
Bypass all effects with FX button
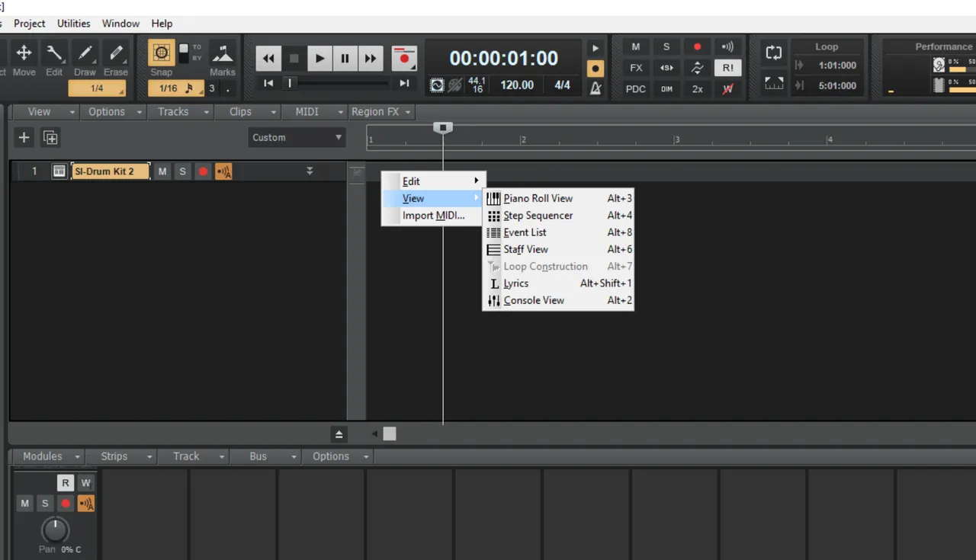pos(636,68)
